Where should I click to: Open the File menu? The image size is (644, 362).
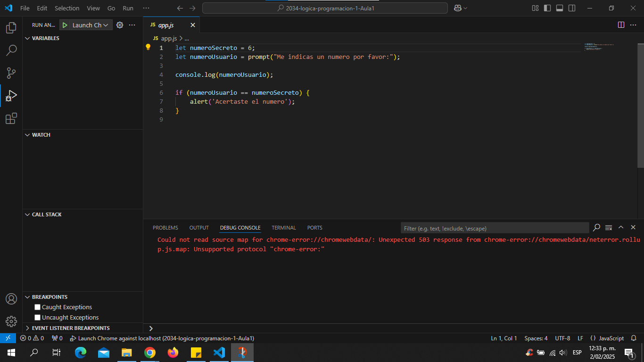25,8
